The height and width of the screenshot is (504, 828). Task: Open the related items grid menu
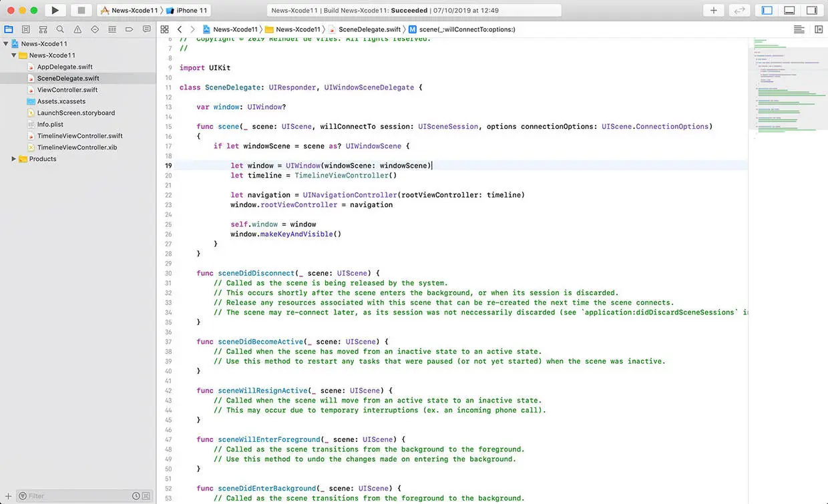pos(164,29)
